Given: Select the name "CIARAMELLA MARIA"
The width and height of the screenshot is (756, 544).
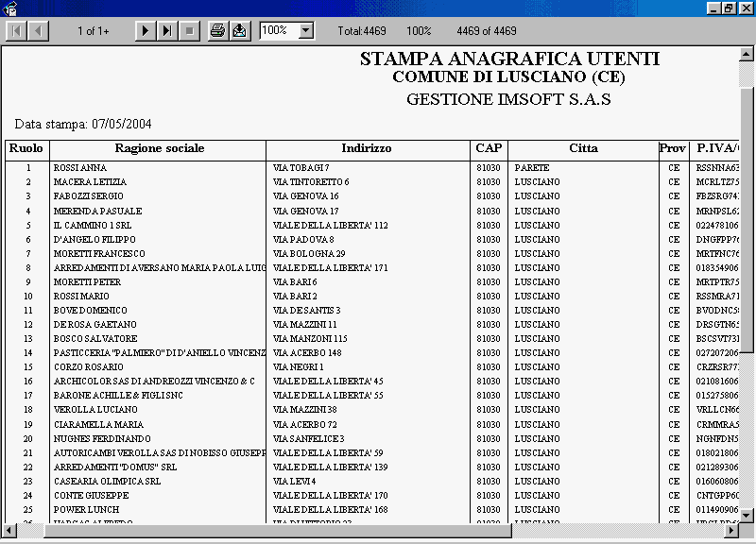Looking at the screenshot, I should 99,425.
